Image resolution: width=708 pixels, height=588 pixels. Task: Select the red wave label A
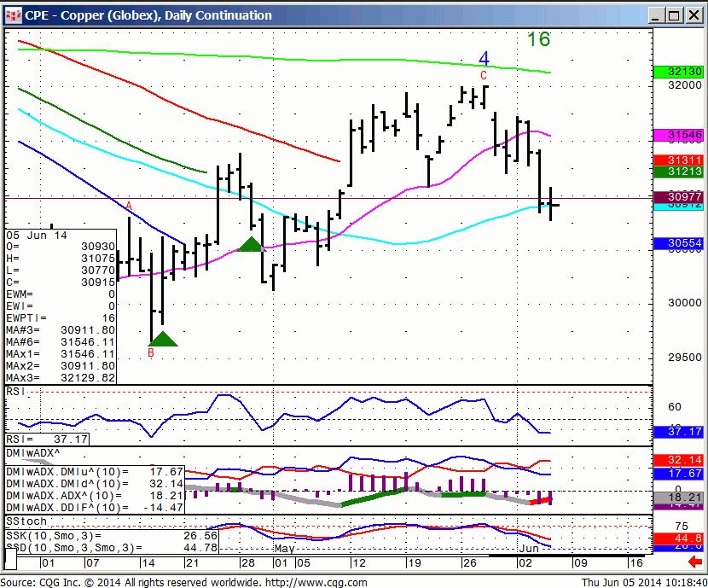(x=129, y=206)
